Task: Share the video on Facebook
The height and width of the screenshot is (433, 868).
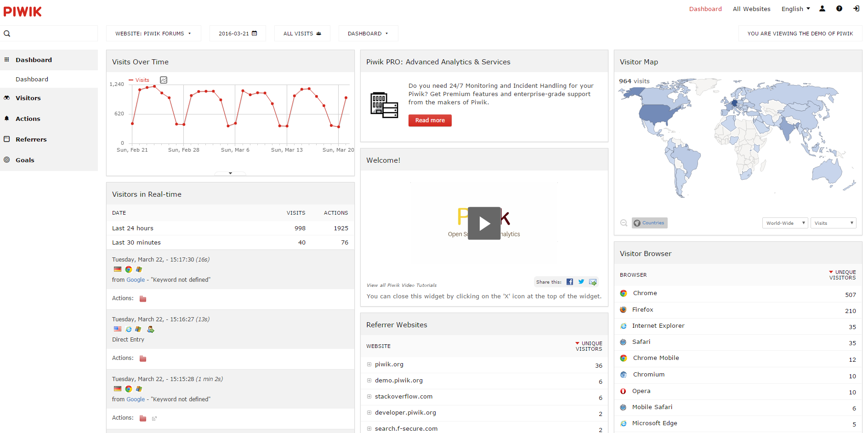Action: pyautogui.click(x=570, y=282)
